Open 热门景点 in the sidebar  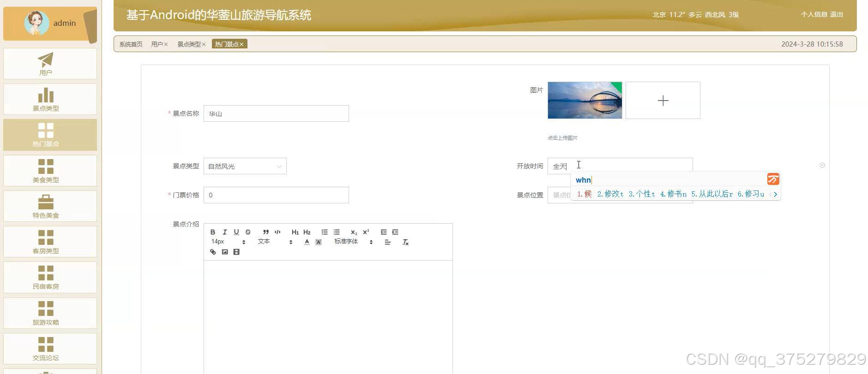tap(50, 135)
